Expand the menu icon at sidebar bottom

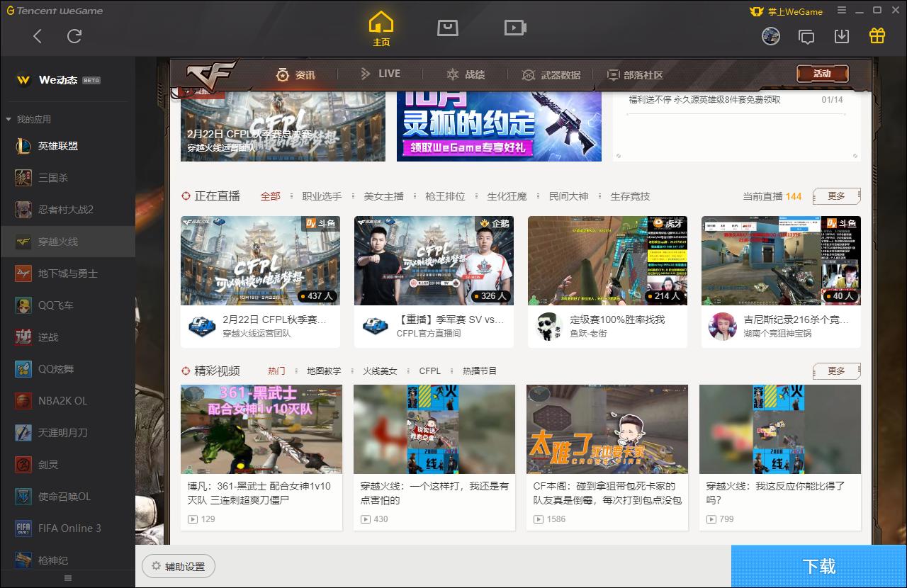click(68, 577)
